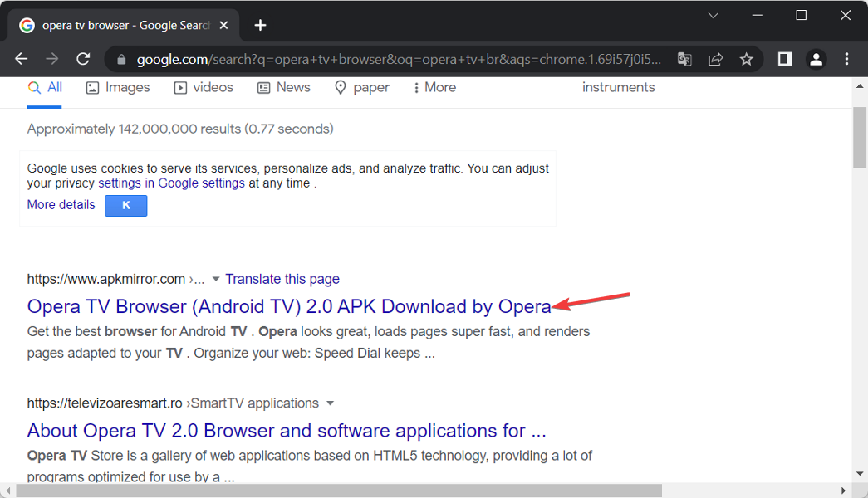Expand the More search options
Viewport: 868px width, 498px height.
coord(434,87)
